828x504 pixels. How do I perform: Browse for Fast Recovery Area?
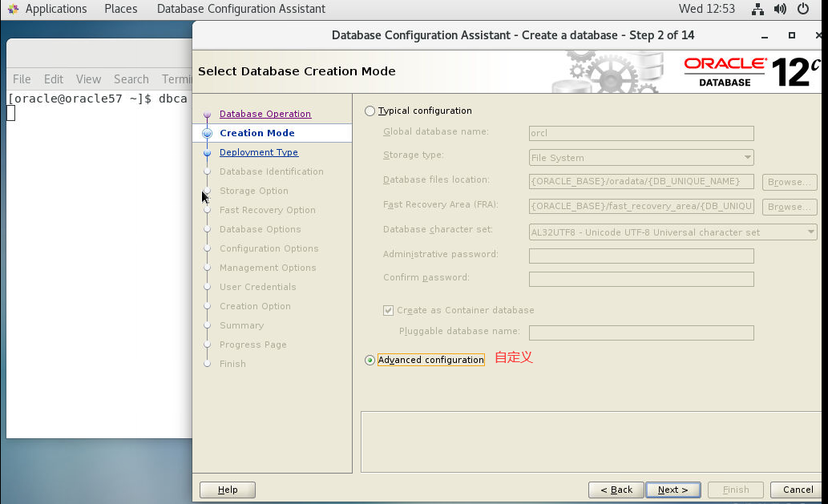[x=790, y=207]
